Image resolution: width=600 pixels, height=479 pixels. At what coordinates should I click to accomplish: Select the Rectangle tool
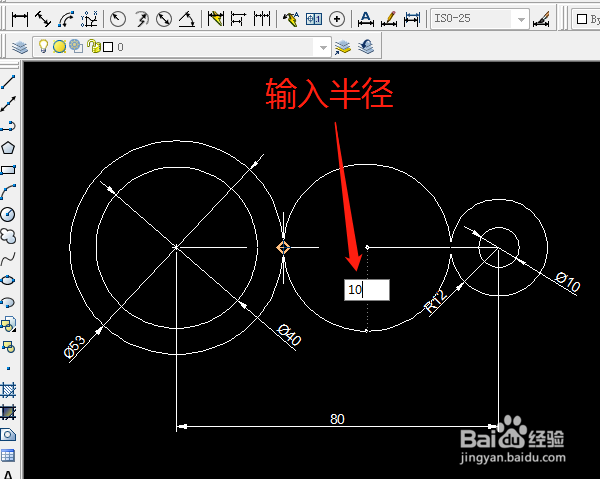pyautogui.click(x=8, y=169)
